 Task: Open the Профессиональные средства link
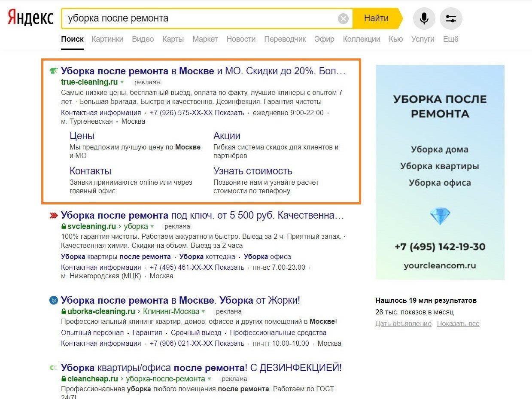pyautogui.click(x=278, y=333)
